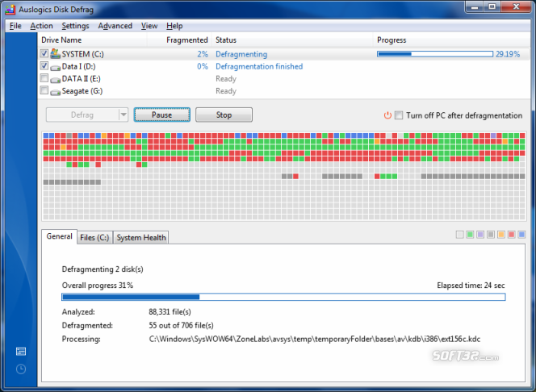The width and height of the screenshot is (536, 392).
Task: Switch to the General tab
Action: click(x=60, y=236)
